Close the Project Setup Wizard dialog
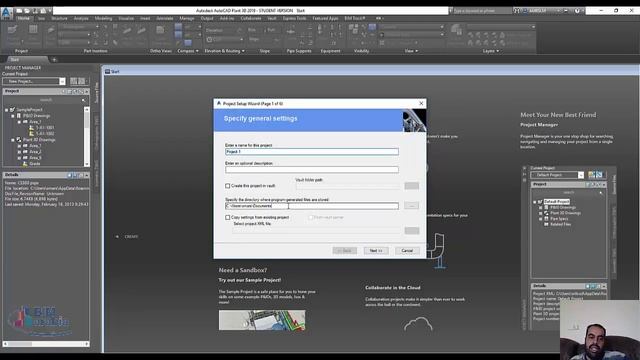Image resolution: width=640 pixels, height=360 pixels. (421, 104)
